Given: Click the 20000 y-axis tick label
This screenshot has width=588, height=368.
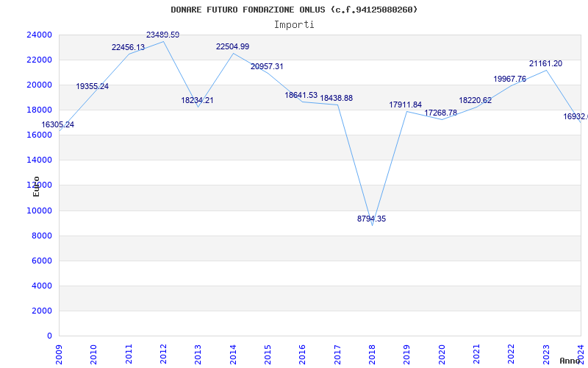Looking at the screenshot, I should [x=40, y=85].
